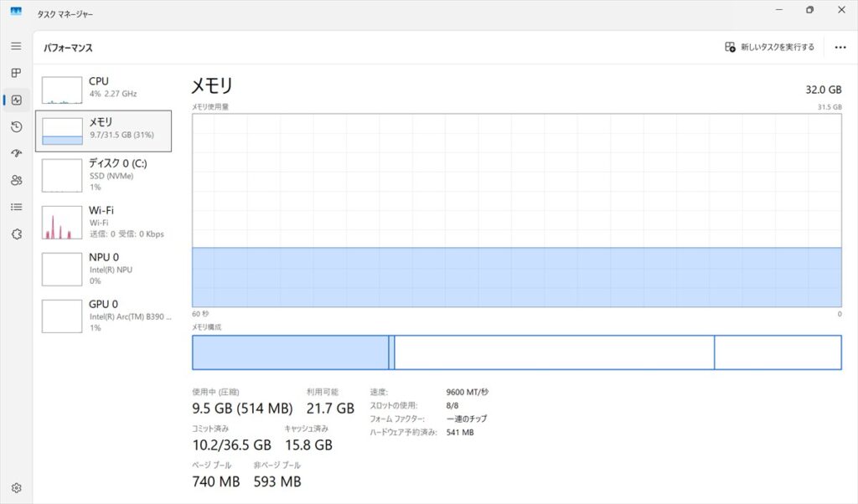This screenshot has height=504, width=858.
Task: Click the 21.7 GB available value
Action: [x=330, y=409]
